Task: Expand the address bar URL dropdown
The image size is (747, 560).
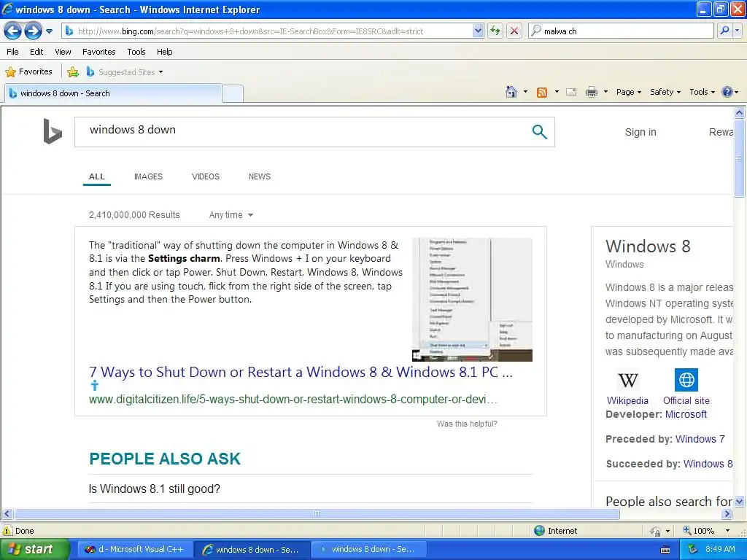Action: tap(479, 31)
